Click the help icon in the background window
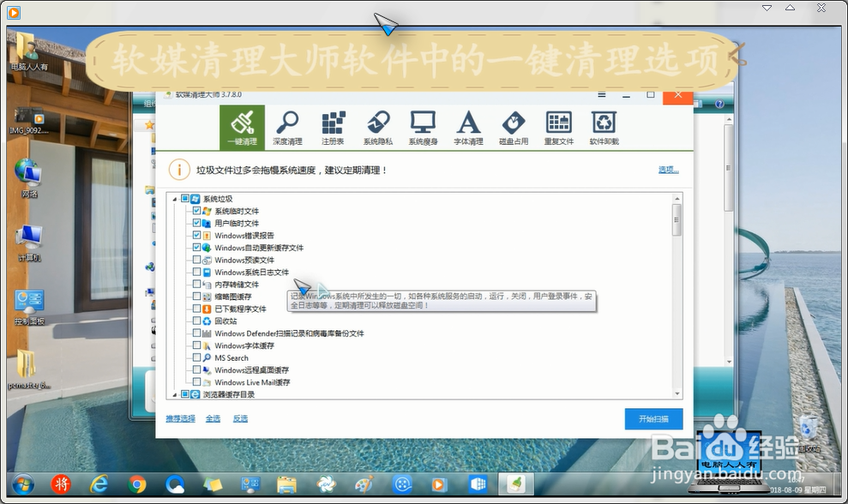This screenshot has width=848, height=504. (x=719, y=104)
